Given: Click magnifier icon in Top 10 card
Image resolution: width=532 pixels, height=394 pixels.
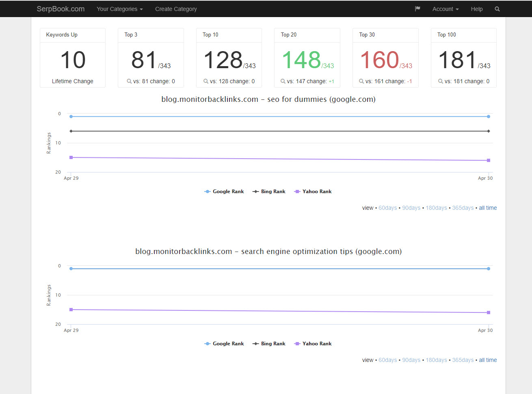Looking at the screenshot, I should coord(206,81).
